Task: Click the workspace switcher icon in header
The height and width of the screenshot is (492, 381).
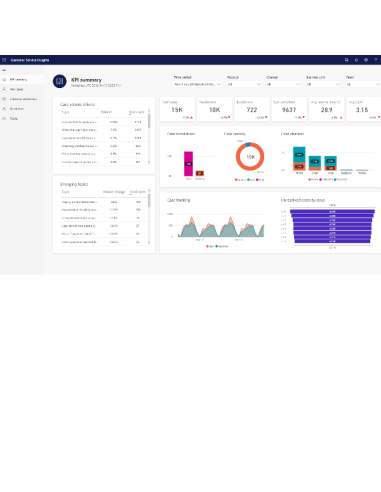Action: [x=346, y=60]
